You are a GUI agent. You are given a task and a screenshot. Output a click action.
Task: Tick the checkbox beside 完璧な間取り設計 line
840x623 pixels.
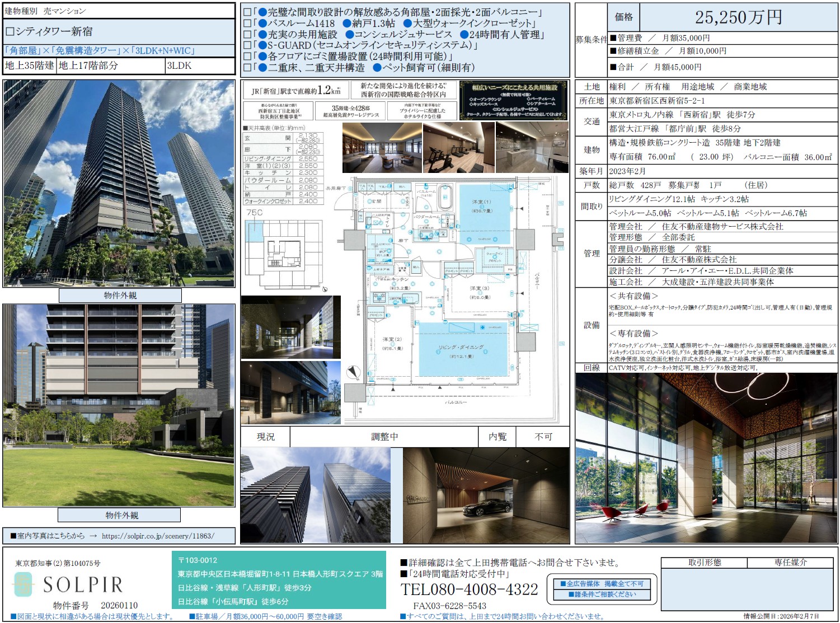click(247, 12)
